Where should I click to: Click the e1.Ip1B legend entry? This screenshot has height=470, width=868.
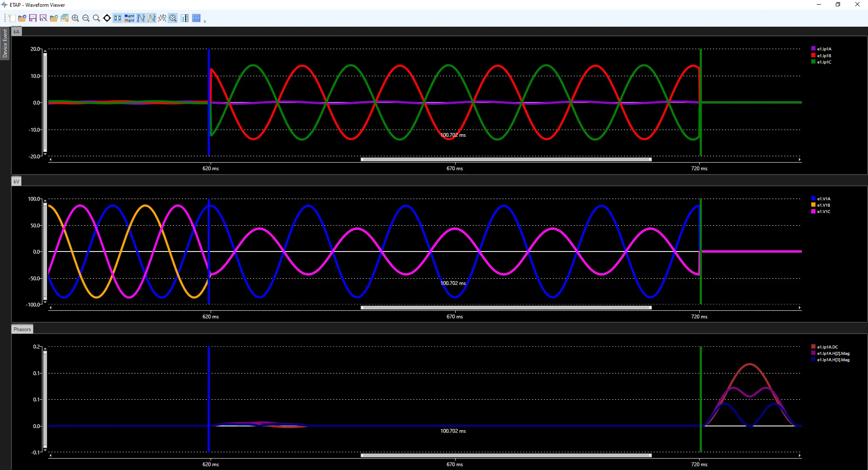pyautogui.click(x=823, y=55)
